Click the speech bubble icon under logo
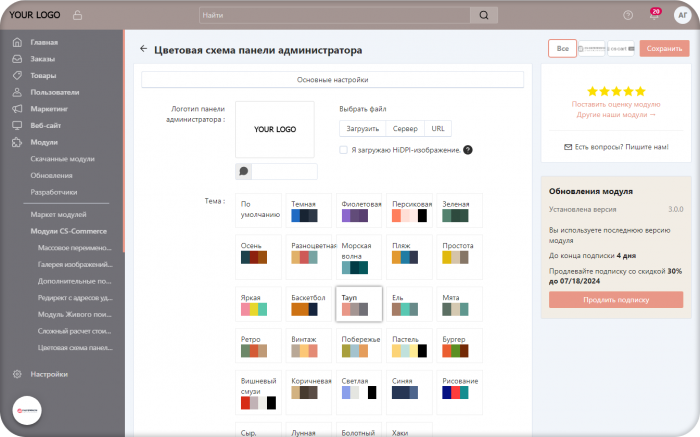The height and width of the screenshot is (437, 700). point(244,171)
